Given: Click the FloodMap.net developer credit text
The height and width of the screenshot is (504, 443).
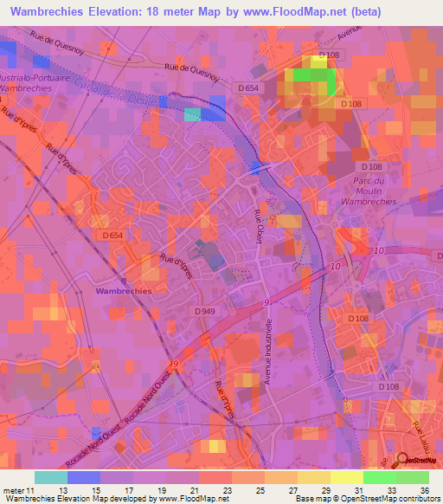Looking at the screenshot, I should coord(118,499).
